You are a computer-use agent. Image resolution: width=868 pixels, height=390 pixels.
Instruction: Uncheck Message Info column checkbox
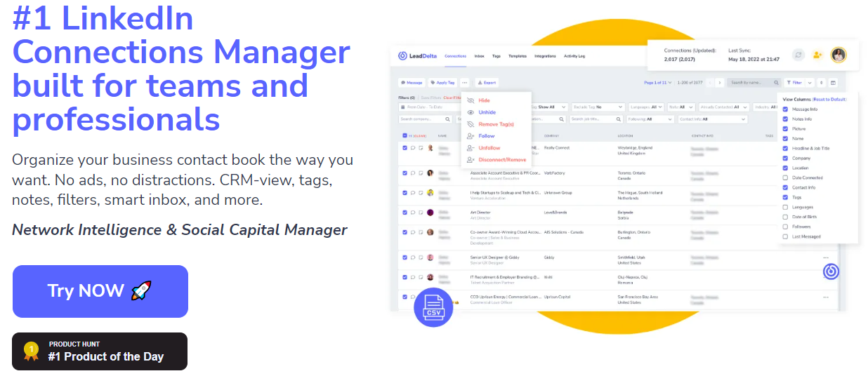pyautogui.click(x=785, y=109)
